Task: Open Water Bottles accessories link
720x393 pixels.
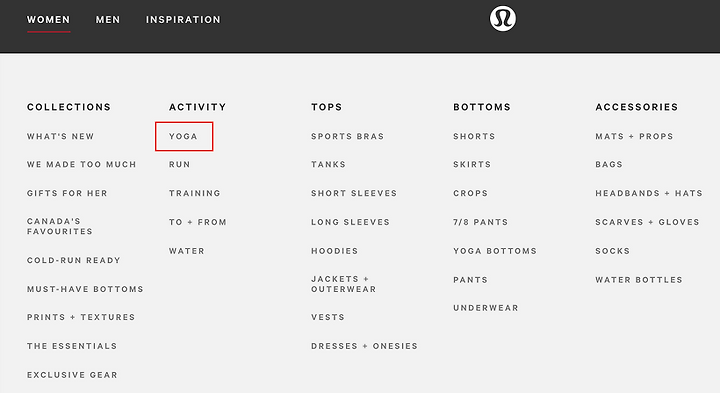Action: coord(639,280)
